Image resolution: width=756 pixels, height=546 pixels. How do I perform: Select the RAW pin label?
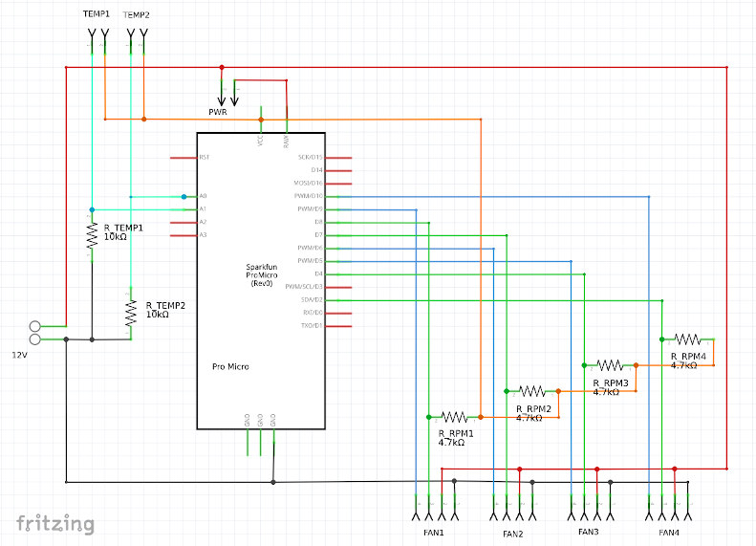click(287, 142)
